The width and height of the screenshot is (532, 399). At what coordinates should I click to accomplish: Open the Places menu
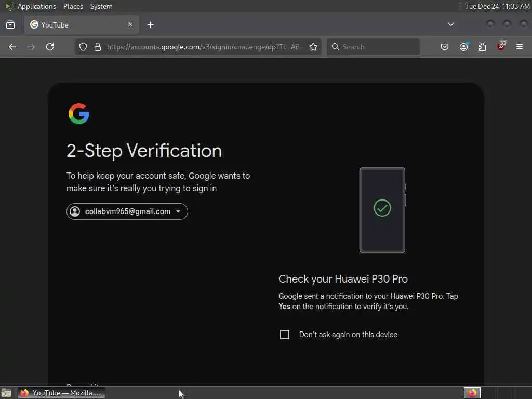pos(73,6)
